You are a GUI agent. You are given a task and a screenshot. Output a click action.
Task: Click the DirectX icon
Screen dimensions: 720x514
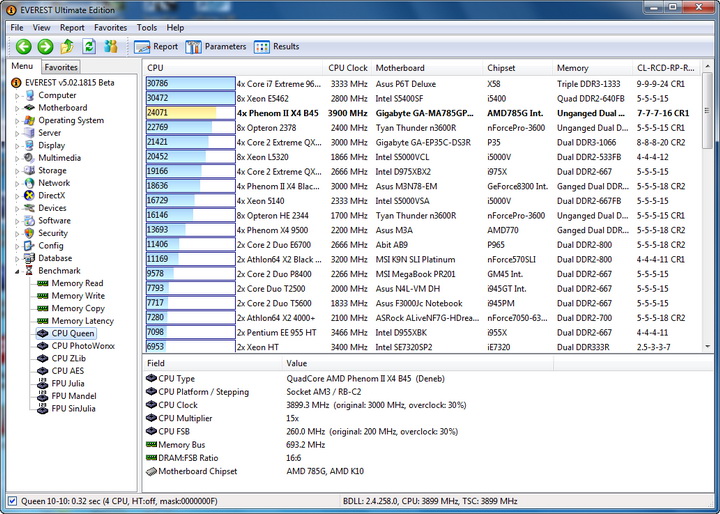(29, 195)
